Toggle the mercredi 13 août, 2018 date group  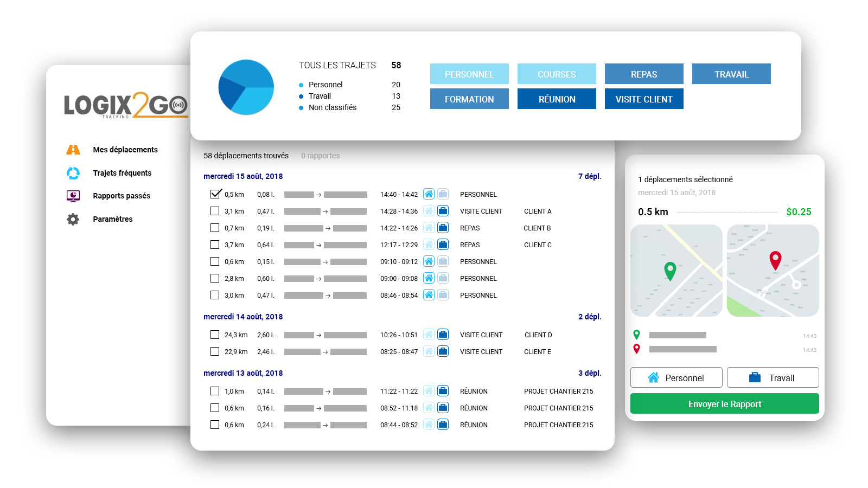click(x=243, y=373)
